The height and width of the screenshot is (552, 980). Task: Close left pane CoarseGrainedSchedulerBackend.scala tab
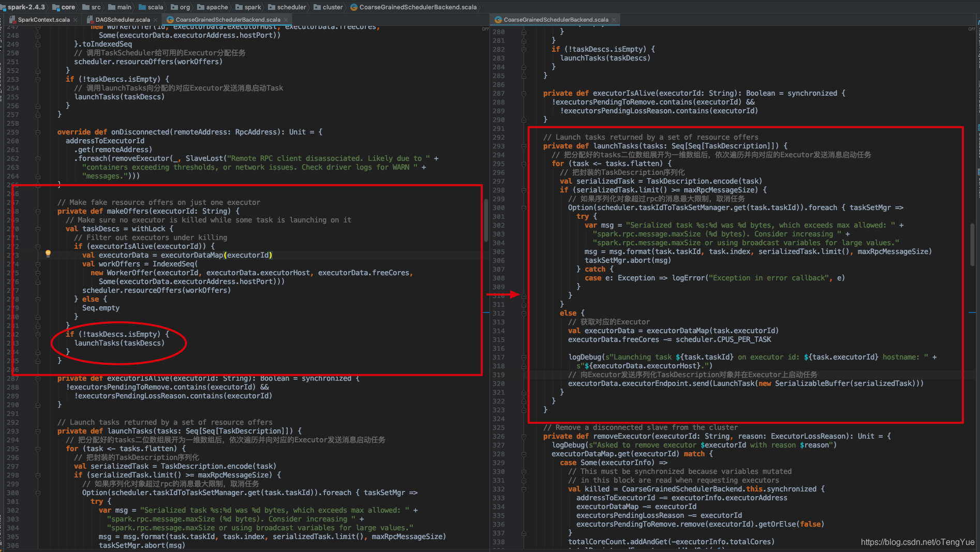point(286,20)
